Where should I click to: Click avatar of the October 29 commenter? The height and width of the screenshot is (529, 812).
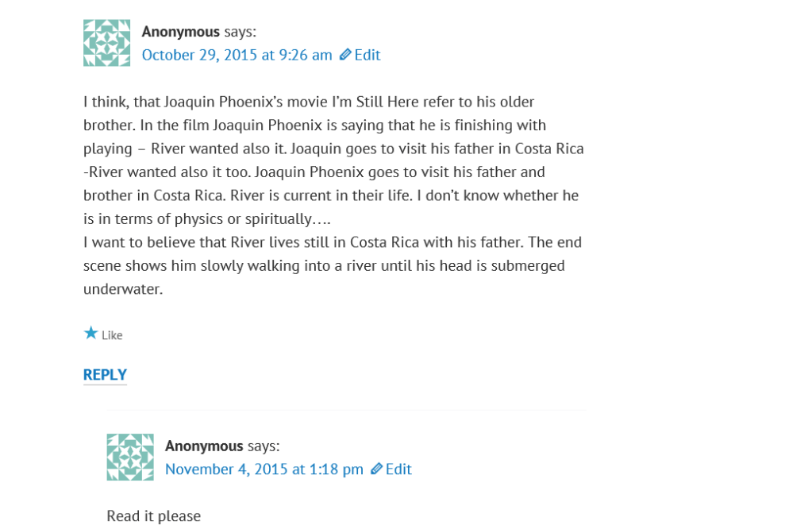coord(106,43)
